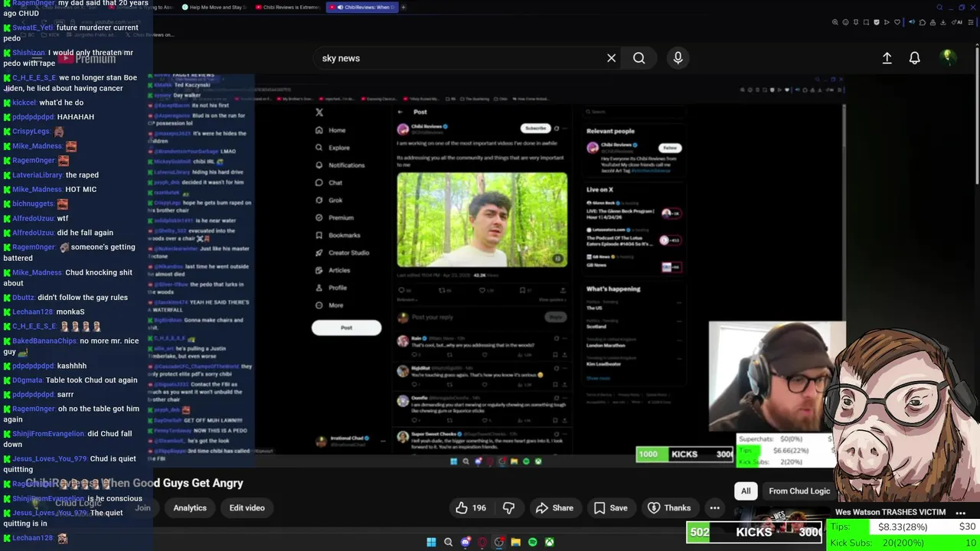Click the YouTube search magnifier button
The height and width of the screenshot is (551, 980).
coord(639,58)
